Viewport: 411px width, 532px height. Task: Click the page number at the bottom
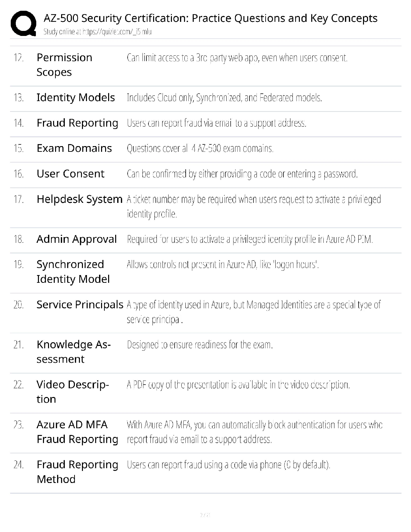point(205,515)
